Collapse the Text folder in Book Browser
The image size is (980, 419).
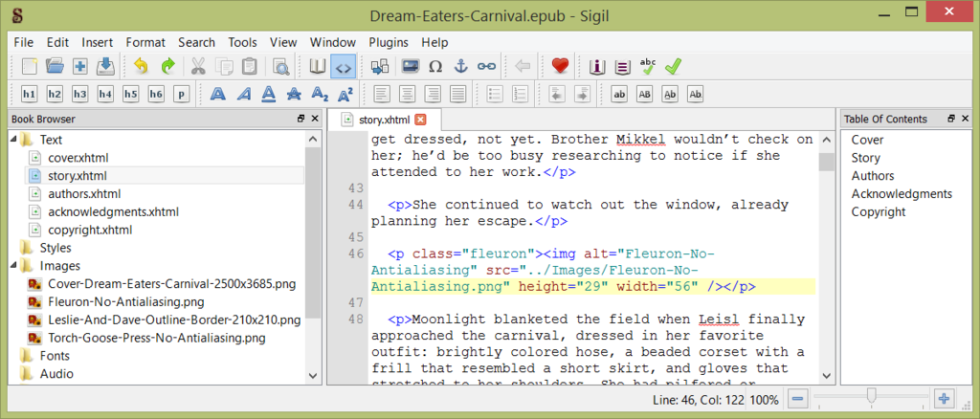point(13,140)
